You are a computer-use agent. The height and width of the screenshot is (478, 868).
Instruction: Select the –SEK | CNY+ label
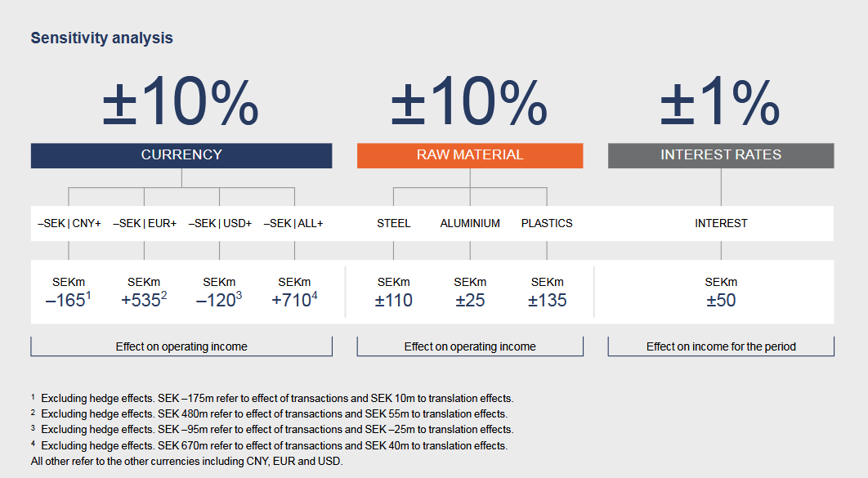(x=69, y=223)
